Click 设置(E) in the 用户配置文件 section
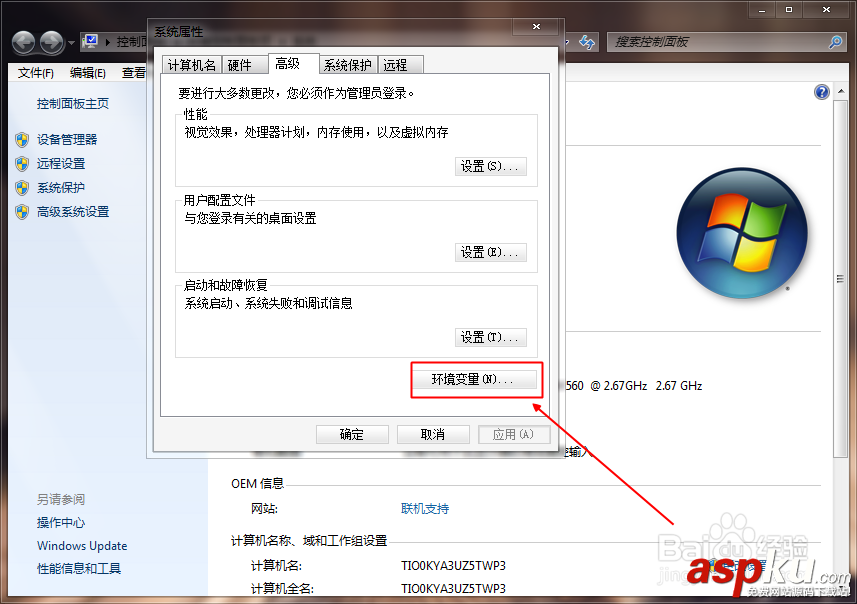The width and height of the screenshot is (857, 604). 490,252
